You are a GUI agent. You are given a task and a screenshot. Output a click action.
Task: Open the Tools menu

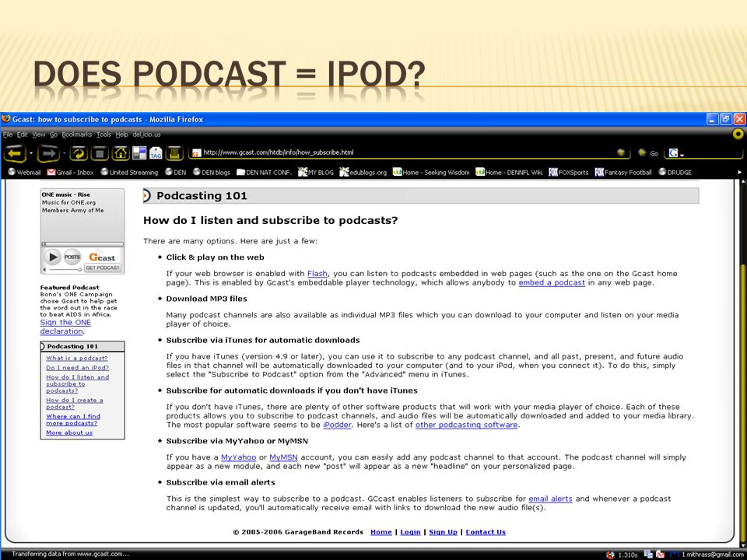(x=103, y=135)
